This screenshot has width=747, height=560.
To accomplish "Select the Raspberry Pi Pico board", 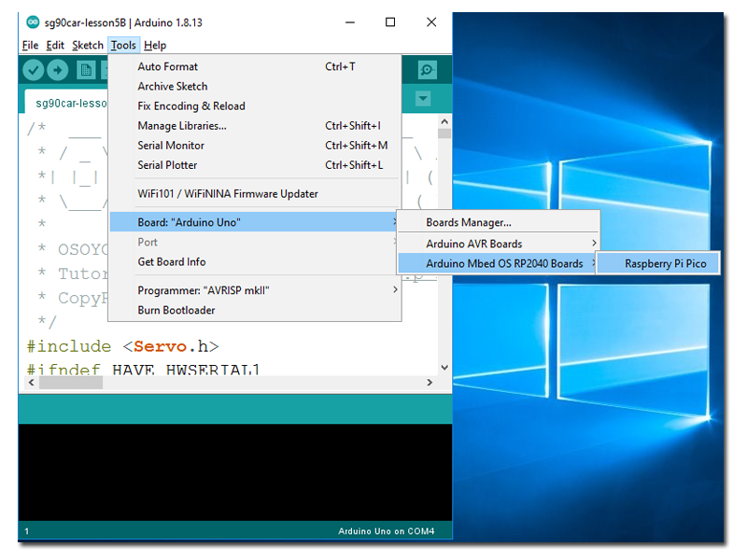I will [657, 263].
